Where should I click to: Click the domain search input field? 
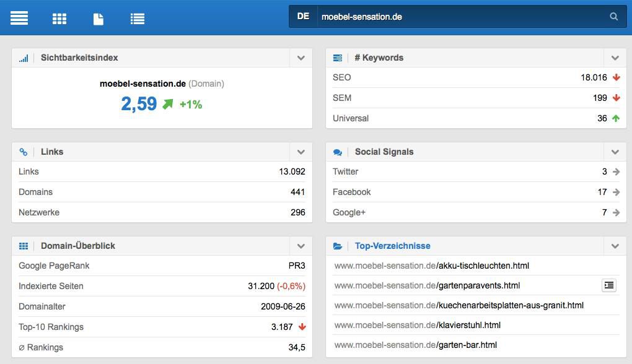click(x=459, y=17)
